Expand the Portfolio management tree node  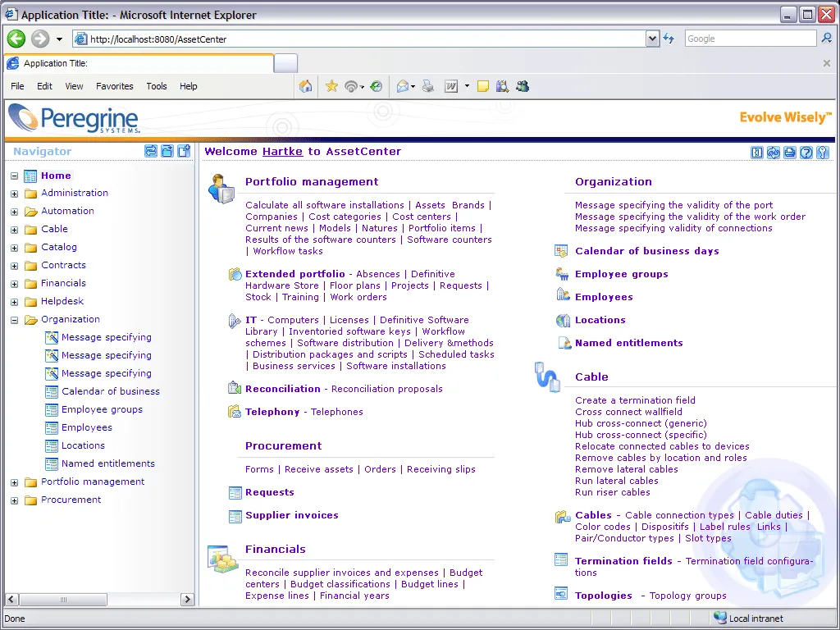click(x=15, y=482)
